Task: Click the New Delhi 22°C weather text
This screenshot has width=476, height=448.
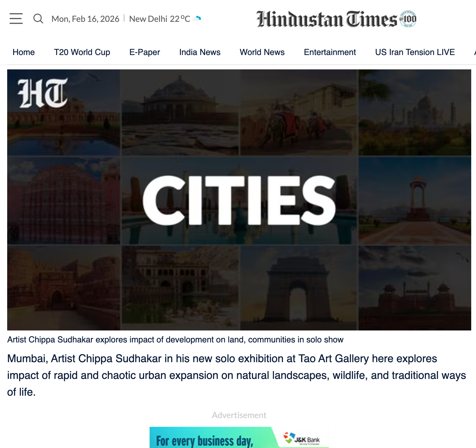Action: pyautogui.click(x=160, y=19)
